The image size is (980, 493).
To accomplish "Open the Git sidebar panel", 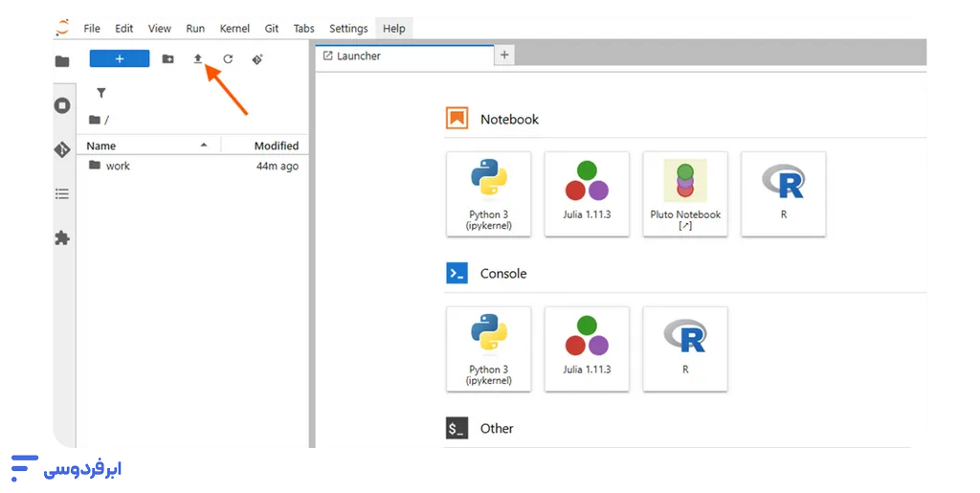I will tap(62, 149).
